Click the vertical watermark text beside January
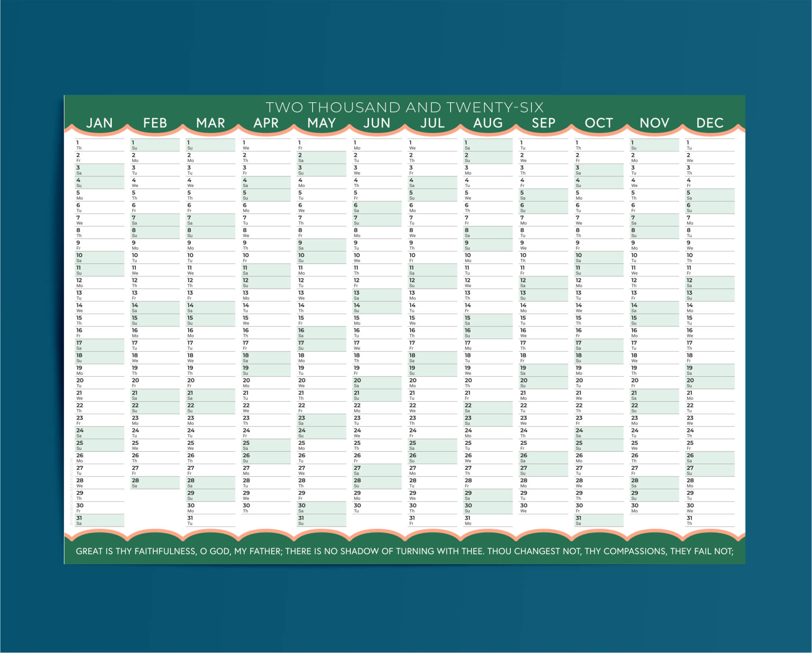The height and width of the screenshot is (653, 812). 71,491
